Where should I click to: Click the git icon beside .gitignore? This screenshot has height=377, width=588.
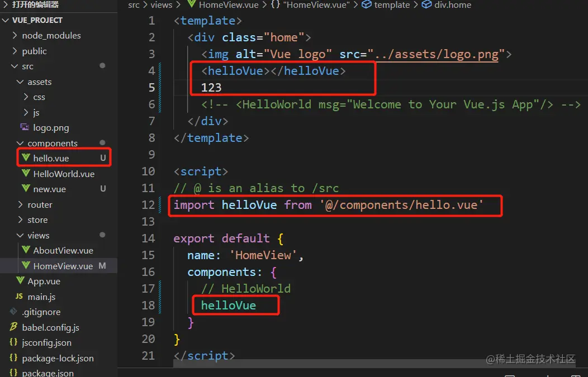point(13,312)
